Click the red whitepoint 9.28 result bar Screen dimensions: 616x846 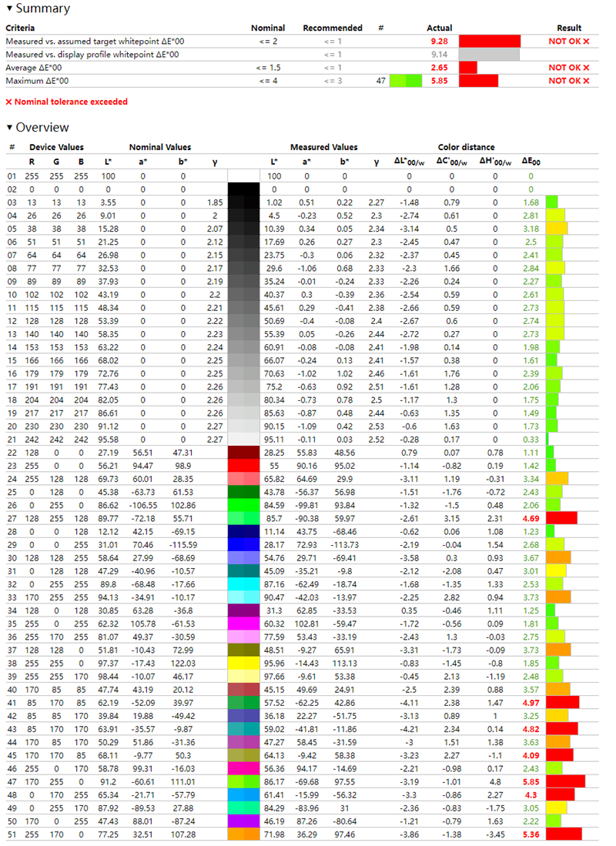coord(489,41)
